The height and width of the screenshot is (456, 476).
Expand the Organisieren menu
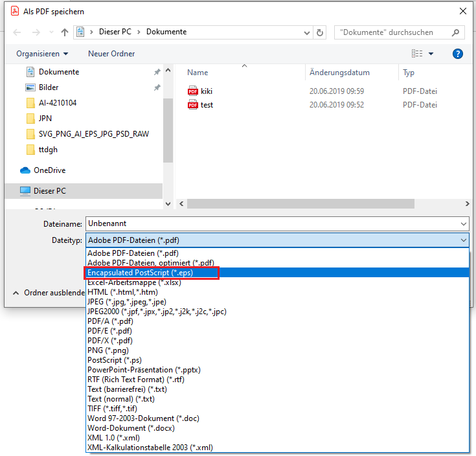point(42,54)
